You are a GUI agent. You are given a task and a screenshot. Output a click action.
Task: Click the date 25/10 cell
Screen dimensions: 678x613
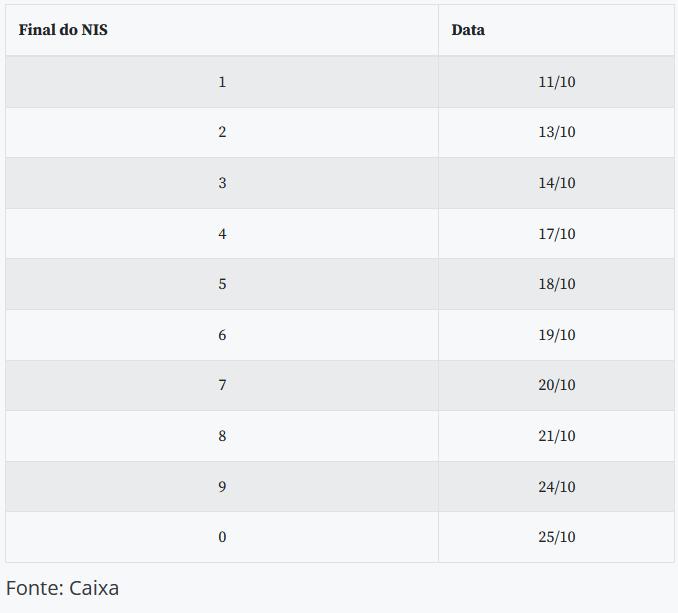(x=556, y=537)
